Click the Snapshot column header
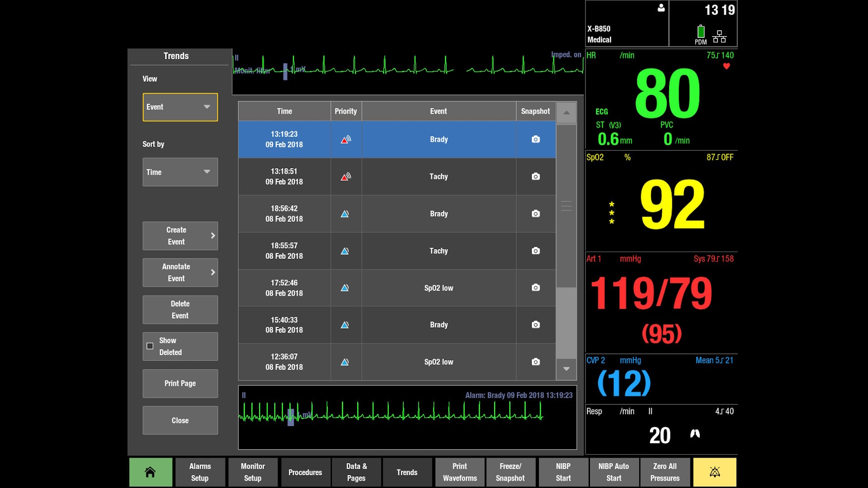The image size is (868, 488). 536,111
